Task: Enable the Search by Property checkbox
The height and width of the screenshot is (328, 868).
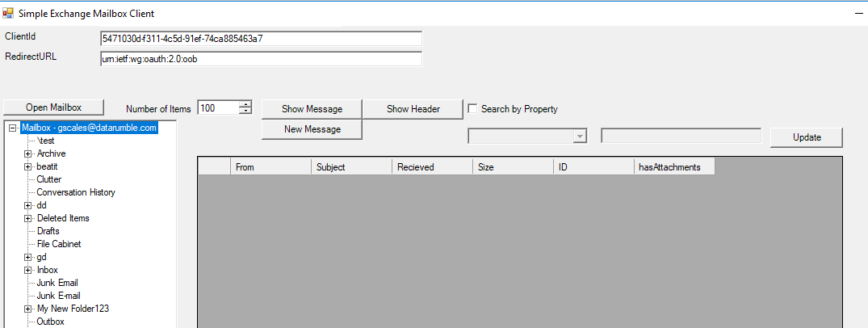Action: point(472,108)
